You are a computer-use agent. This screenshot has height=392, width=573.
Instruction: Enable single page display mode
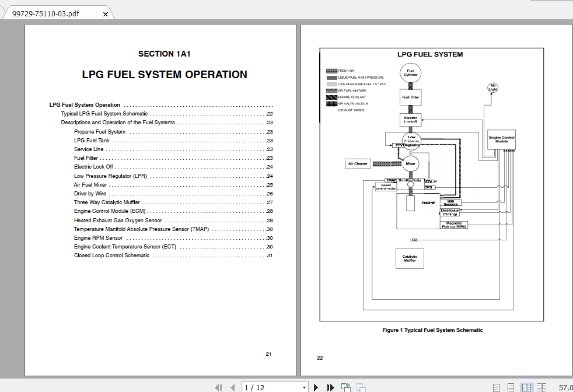tap(497, 387)
